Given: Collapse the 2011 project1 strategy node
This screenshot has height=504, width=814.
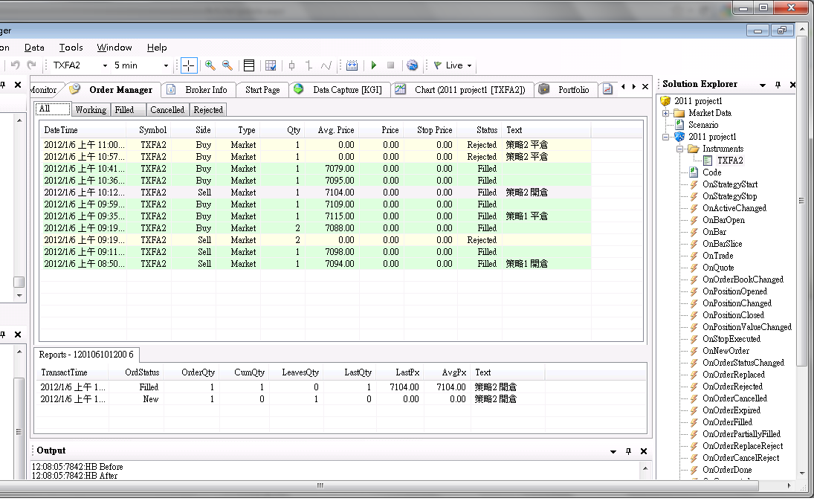Looking at the screenshot, I should click(x=665, y=137).
